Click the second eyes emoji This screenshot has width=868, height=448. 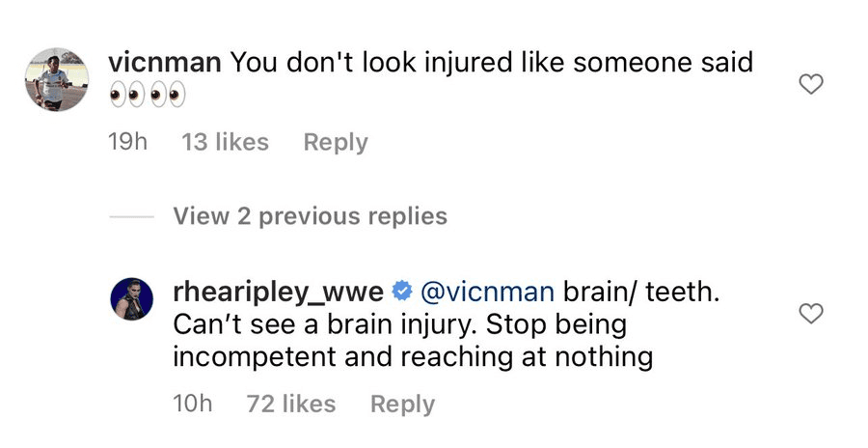point(164,96)
